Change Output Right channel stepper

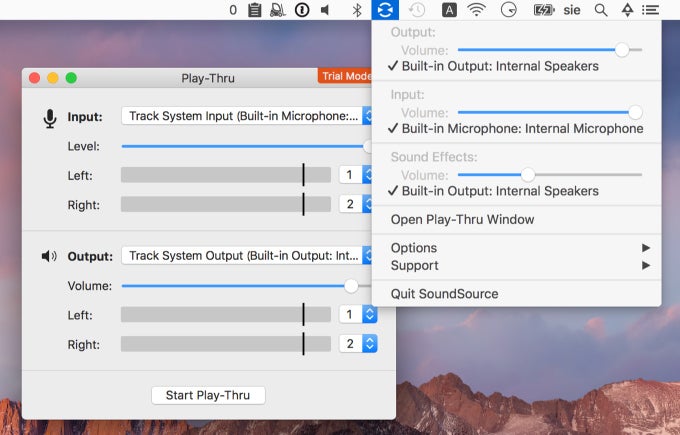(358, 343)
